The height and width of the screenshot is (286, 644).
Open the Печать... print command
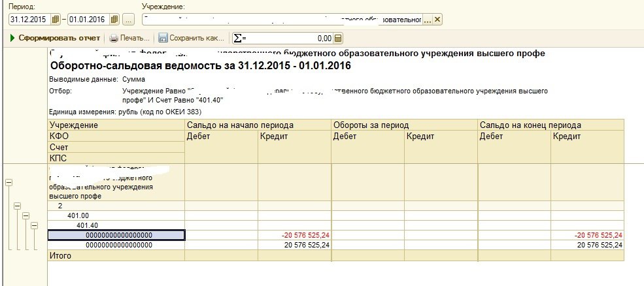point(129,39)
